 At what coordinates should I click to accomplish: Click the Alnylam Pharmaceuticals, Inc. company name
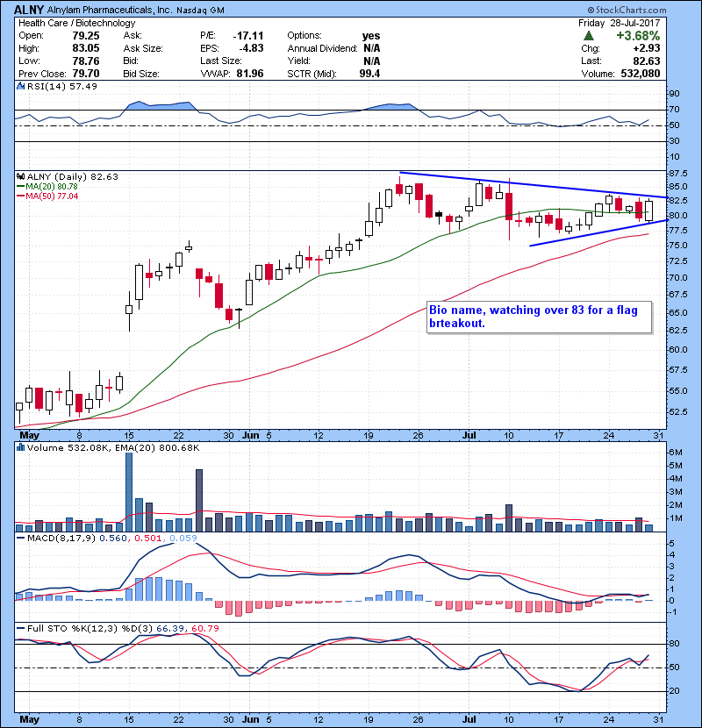pyautogui.click(x=110, y=10)
